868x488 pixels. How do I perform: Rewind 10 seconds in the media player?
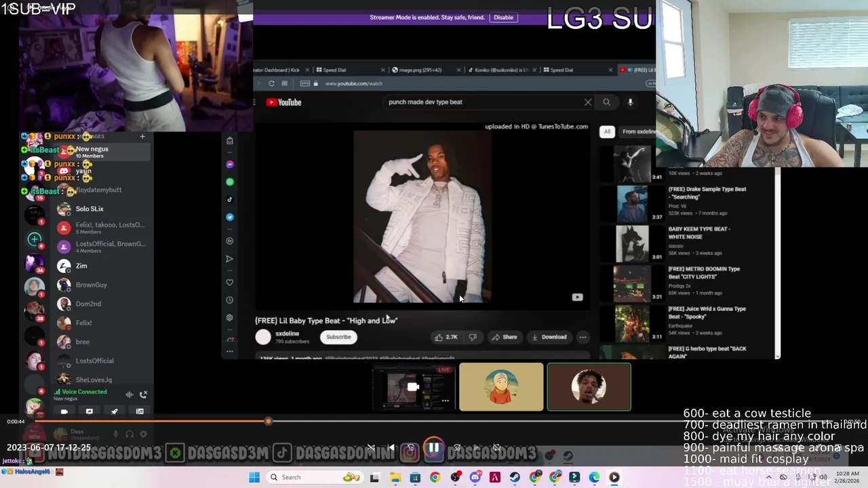410,448
